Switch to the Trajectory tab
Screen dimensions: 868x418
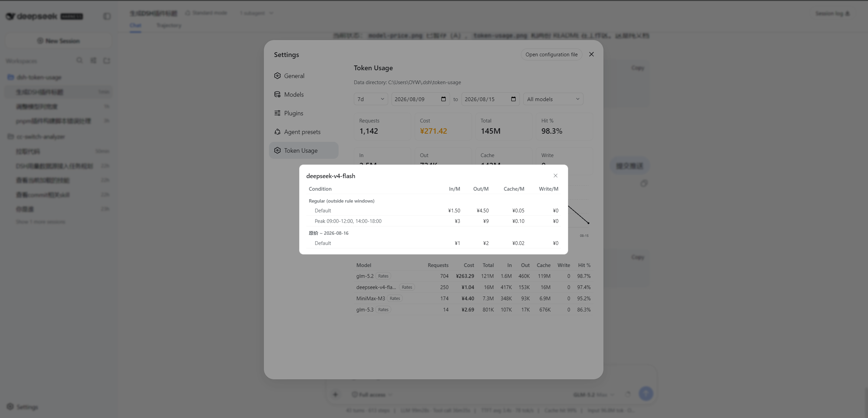coord(169,25)
